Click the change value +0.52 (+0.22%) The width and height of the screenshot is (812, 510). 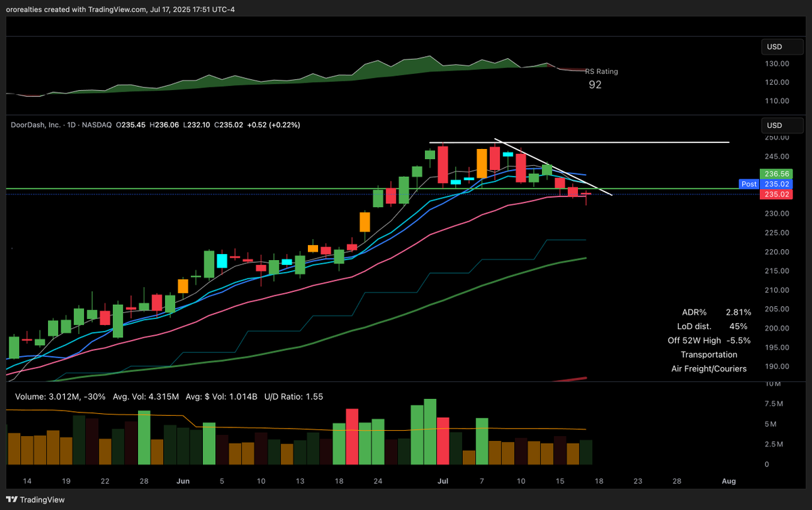[275, 125]
